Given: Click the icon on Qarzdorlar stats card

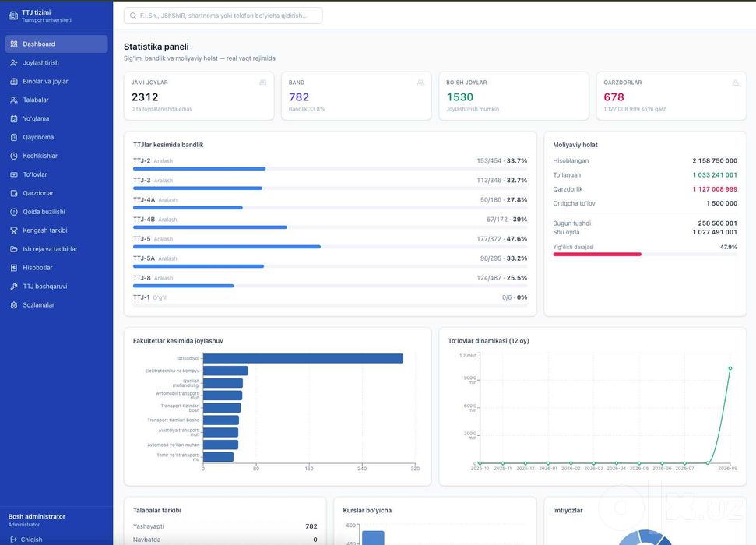Looking at the screenshot, I should 735,83.
